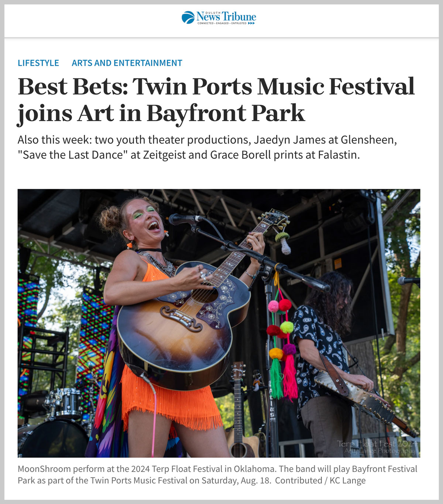
Task: Click the 'Contributed / KC Lange' photo credit
Action: 320,481
